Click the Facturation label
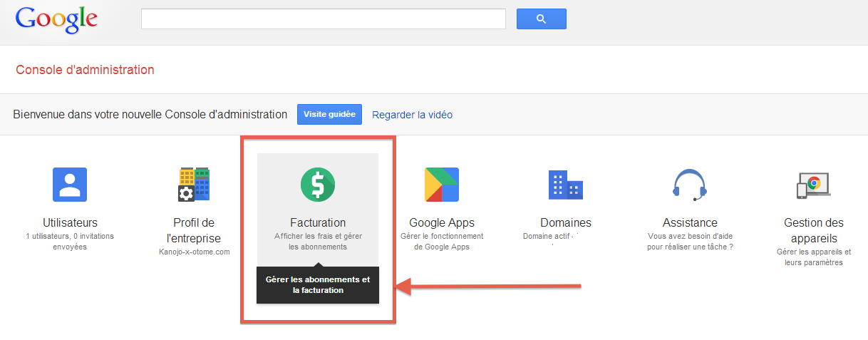The image size is (868, 340). tap(318, 222)
